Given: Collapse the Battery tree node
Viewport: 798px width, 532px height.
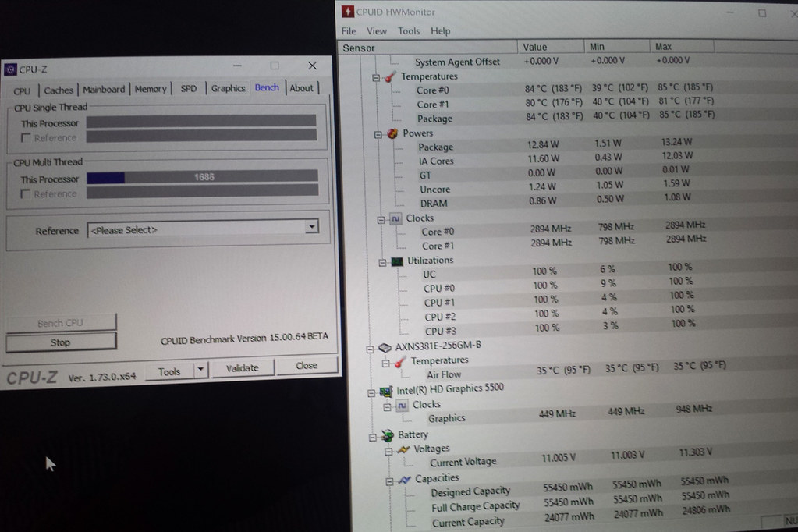Looking at the screenshot, I should pyautogui.click(x=373, y=438).
